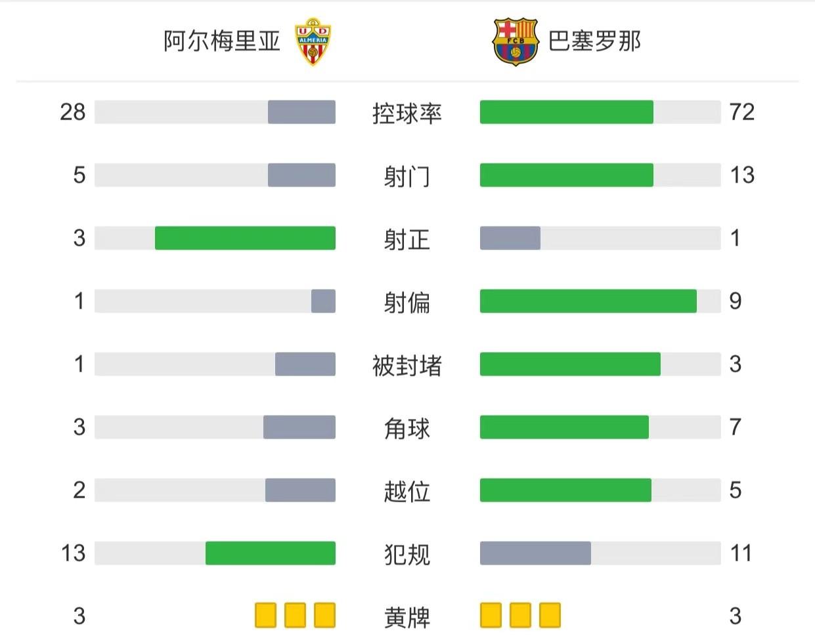Viewport: 815px width, 644px height.
Task: Click Barcelona's green 射偏 bar
Action: 588,301
